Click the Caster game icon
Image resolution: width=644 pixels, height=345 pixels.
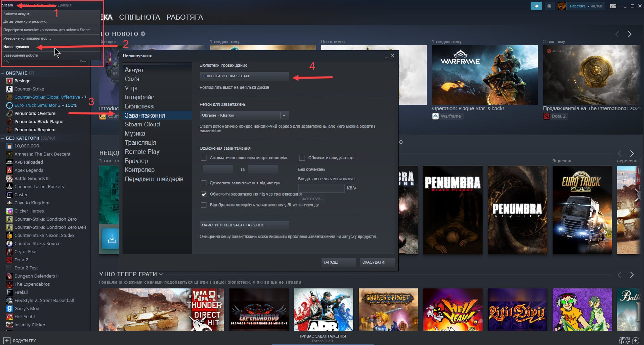click(x=9, y=195)
